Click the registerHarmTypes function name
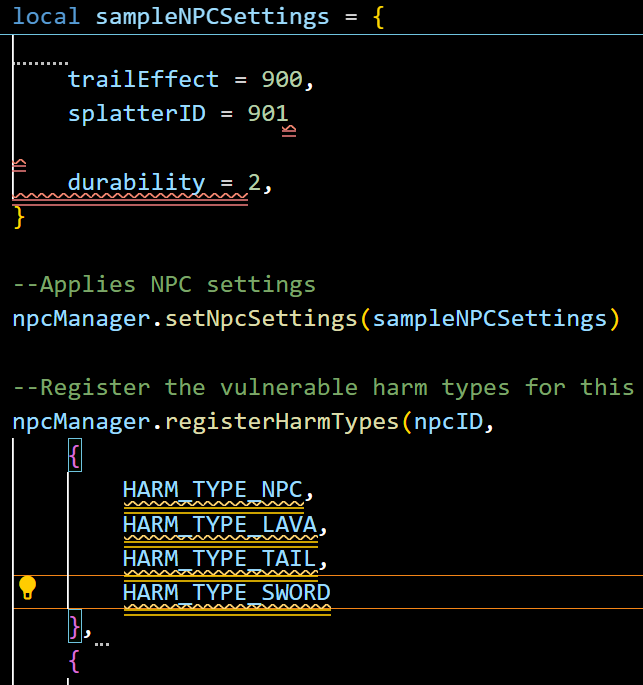Image resolution: width=643 pixels, height=685 pixels. click(x=282, y=422)
